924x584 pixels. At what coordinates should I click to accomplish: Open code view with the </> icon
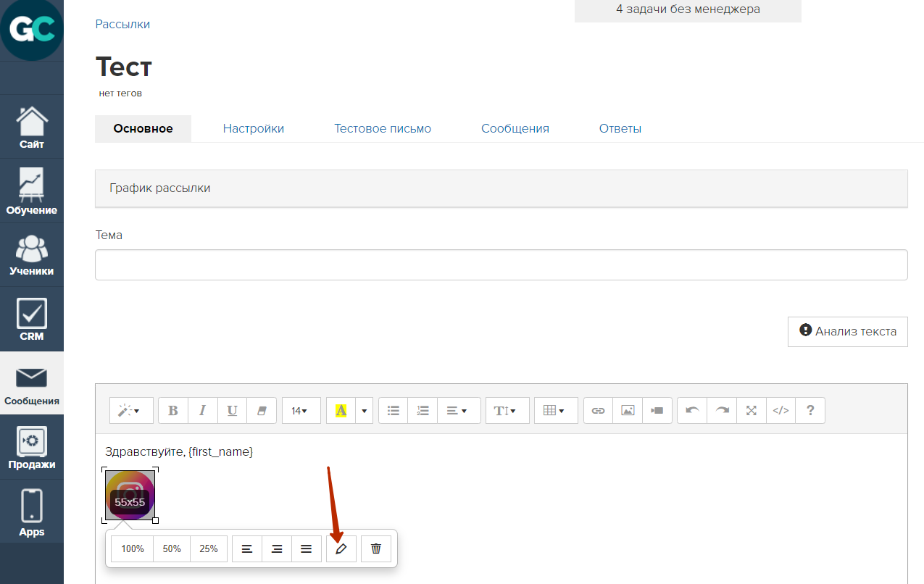[x=781, y=410]
